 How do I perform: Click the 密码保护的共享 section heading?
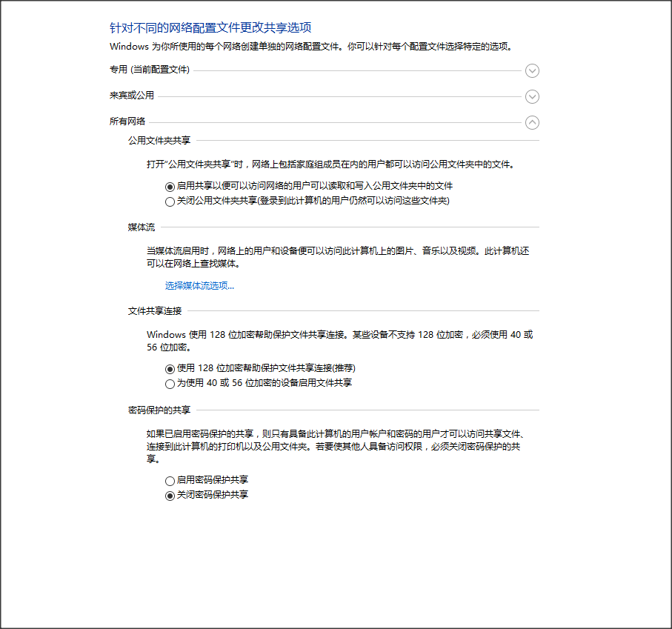pos(159,410)
